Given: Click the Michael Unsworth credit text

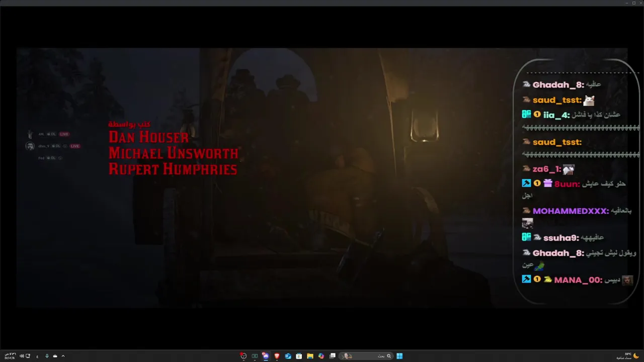Looking at the screenshot, I should tap(173, 153).
